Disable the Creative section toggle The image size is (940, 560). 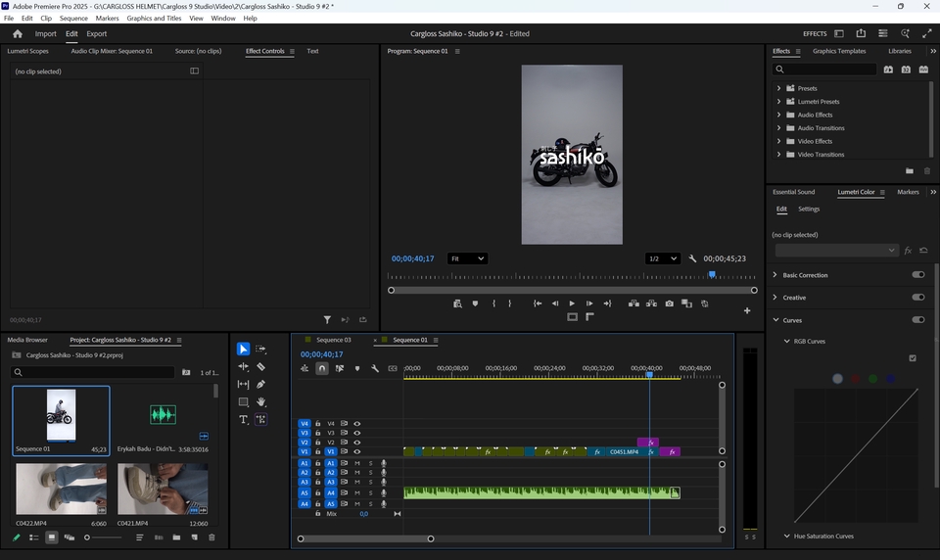[917, 298]
